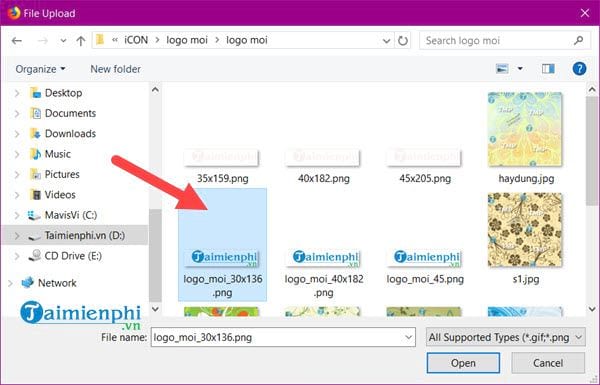Click navigation pane scroll down arrow
Image resolution: width=600 pixels, height=385 pixels.
(x=155, y=309)
